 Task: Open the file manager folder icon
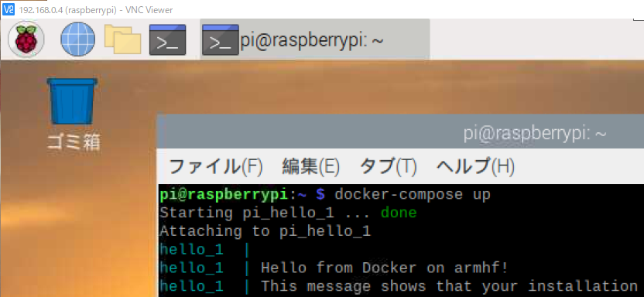click(x=123, y=39)
